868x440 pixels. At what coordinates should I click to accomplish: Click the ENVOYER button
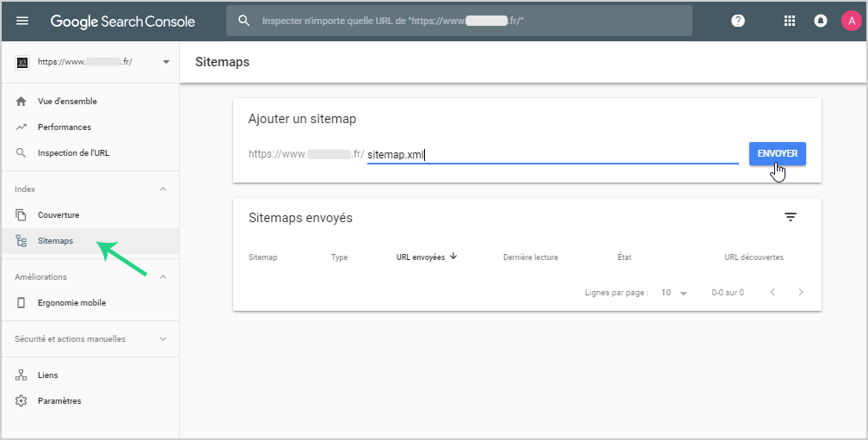777,153
